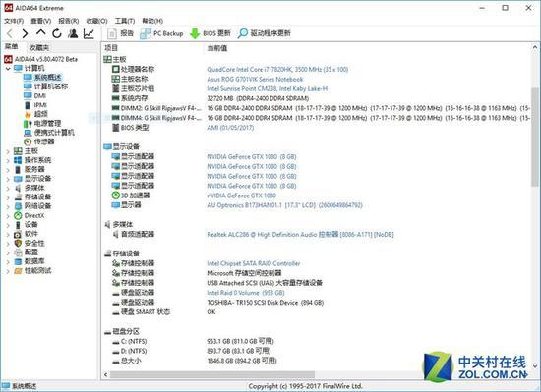Open PC Backup from the toolbar

point(161,33)
